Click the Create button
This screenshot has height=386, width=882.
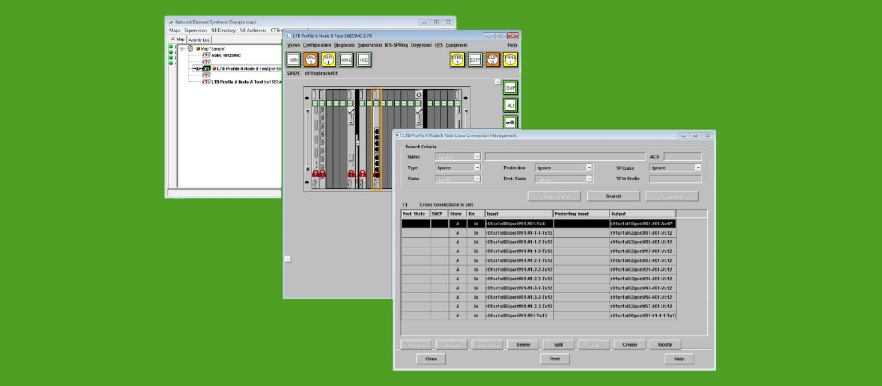629,344
